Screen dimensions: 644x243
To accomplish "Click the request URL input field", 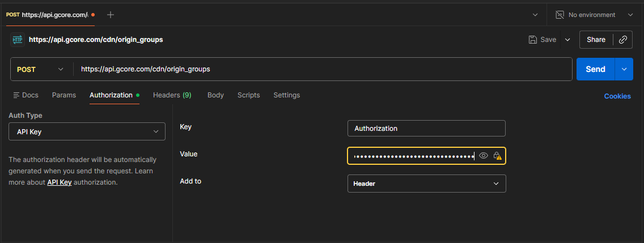I will pos(323,69).
